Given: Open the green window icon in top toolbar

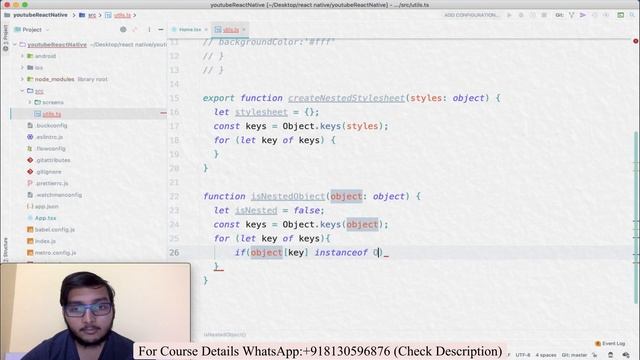Looking at the screenshot, I should 620,15.
